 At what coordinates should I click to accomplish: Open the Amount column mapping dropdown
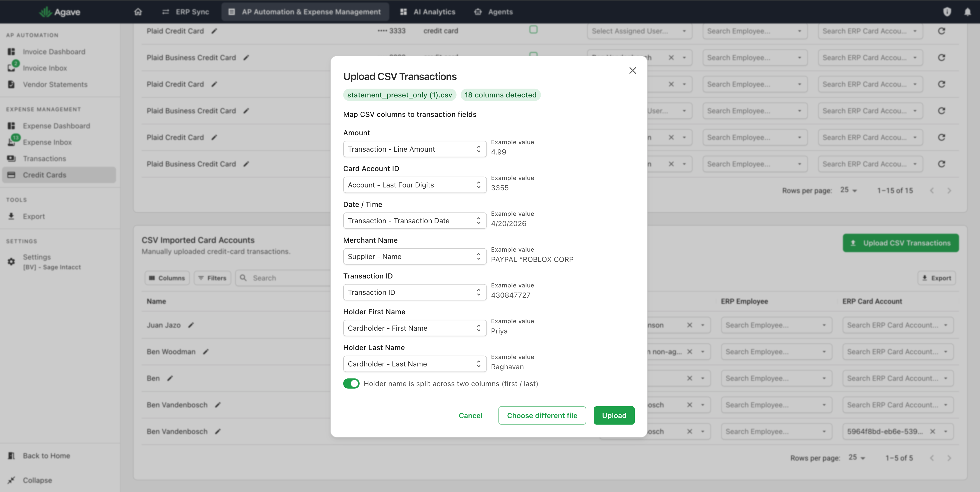(x=415, y=149)
